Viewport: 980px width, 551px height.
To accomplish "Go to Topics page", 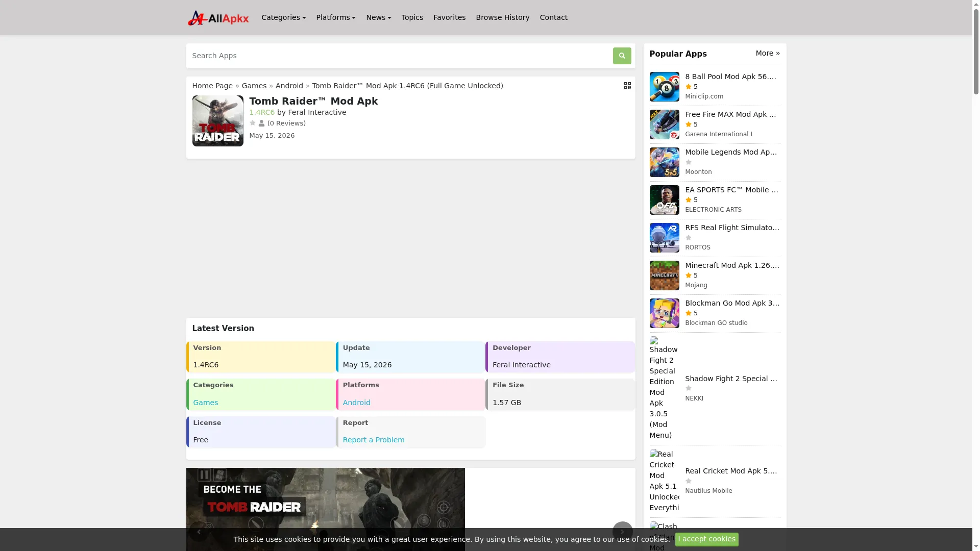I will click(412, 17).
